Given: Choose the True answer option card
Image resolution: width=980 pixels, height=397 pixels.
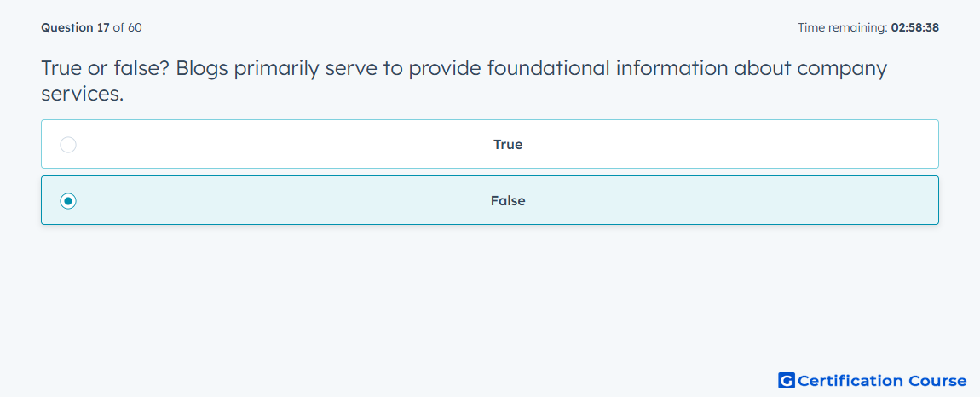Looking at the screenshot, I should 489,144.
